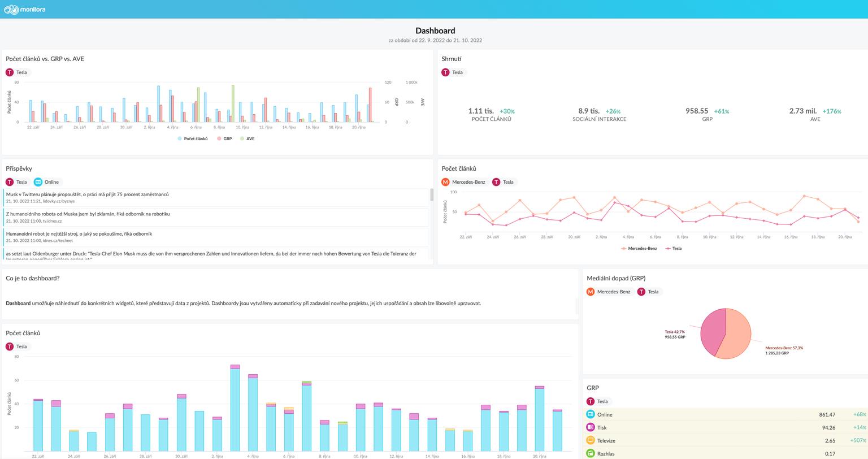Click the 8.9 tis. Sociální interakce value

pyautogui.click(x=589, y=111)
